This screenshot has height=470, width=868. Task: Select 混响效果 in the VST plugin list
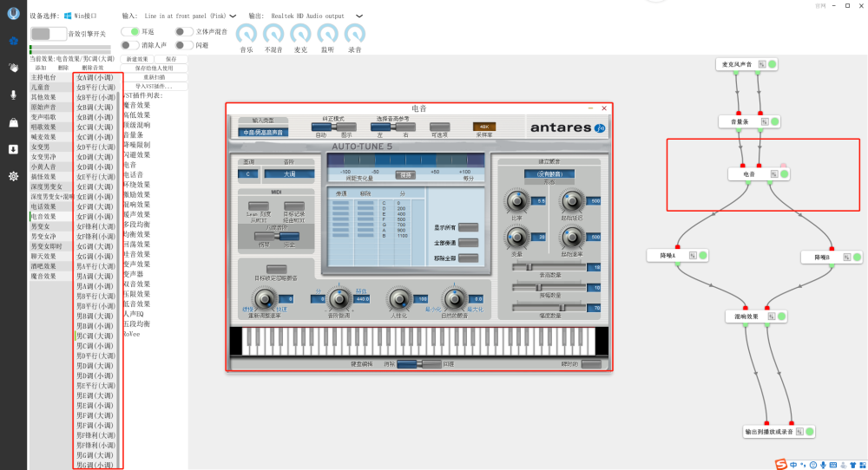(137, 205)
